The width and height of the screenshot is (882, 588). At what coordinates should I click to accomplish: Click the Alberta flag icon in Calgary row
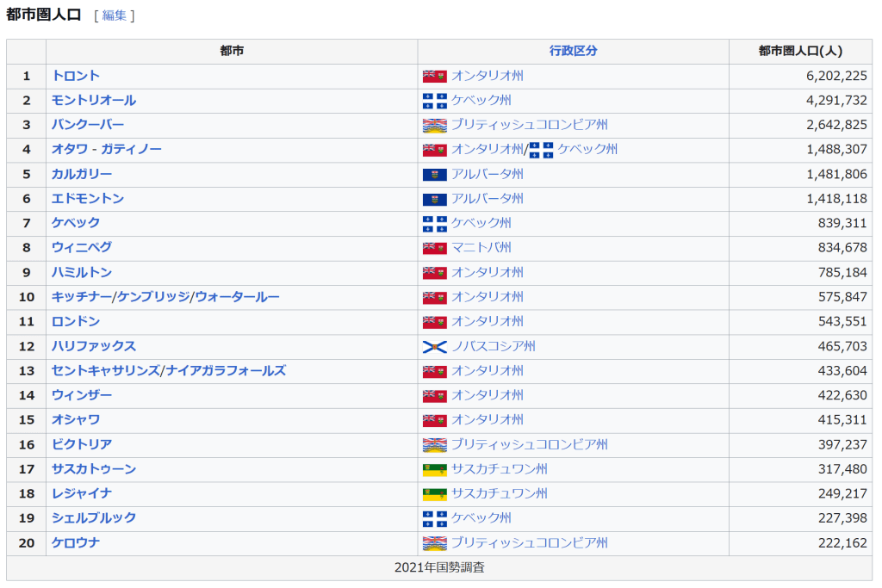[434, 175]
